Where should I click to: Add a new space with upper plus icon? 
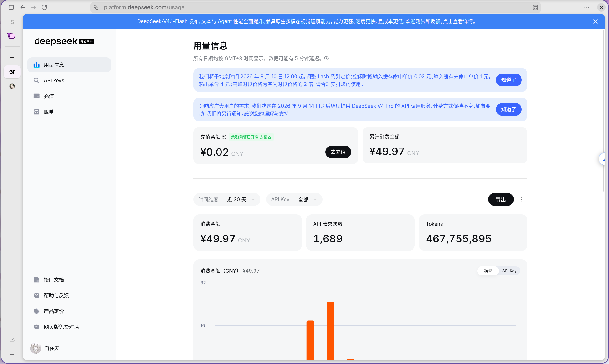coord(12,58)
